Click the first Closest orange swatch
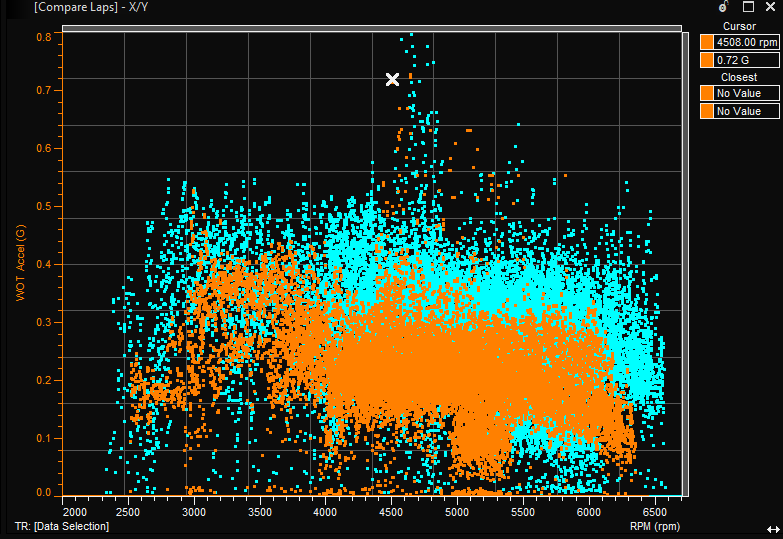Screen dimensions: 783x539 pyautogui.click(x=707, y=94)
